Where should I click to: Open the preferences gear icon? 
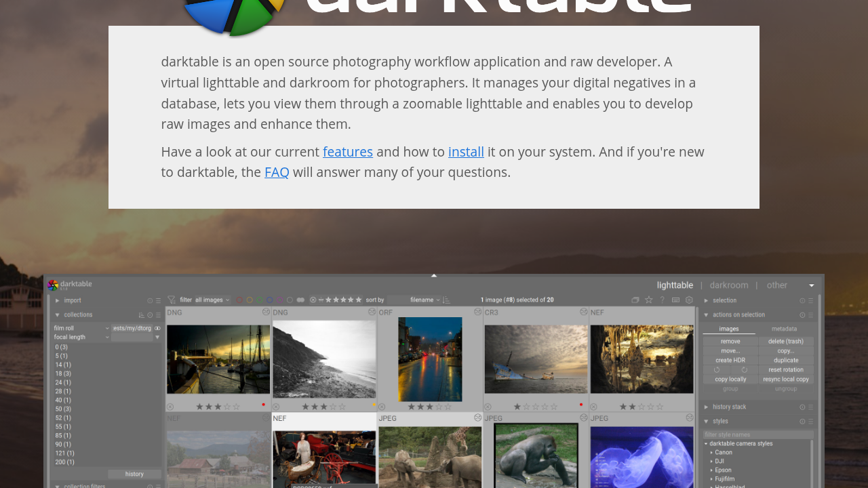(x=689, y=300)
